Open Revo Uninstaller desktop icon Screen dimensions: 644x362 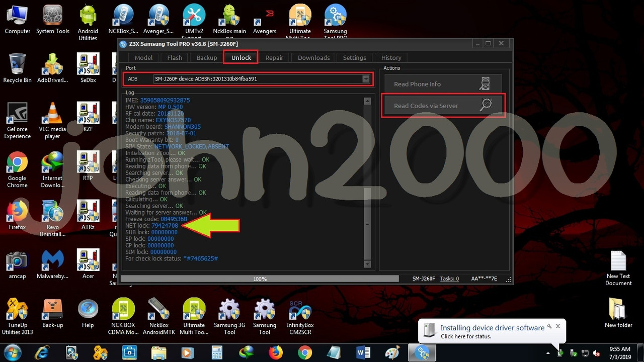pos(52,218)
